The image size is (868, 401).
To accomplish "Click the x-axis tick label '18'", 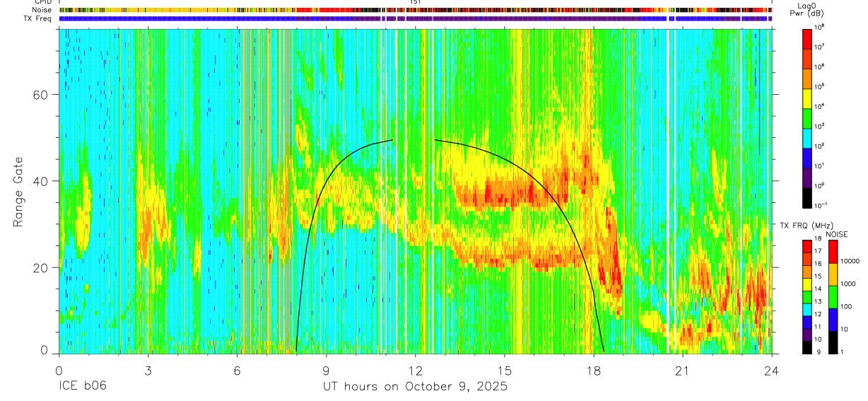I will tap(594, 370).
